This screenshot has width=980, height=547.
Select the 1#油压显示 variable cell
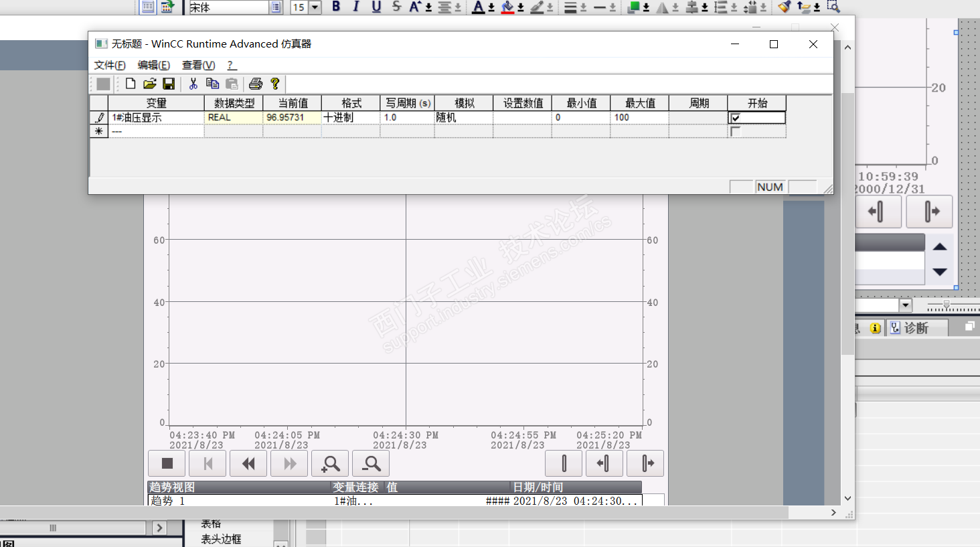point(156,118)
